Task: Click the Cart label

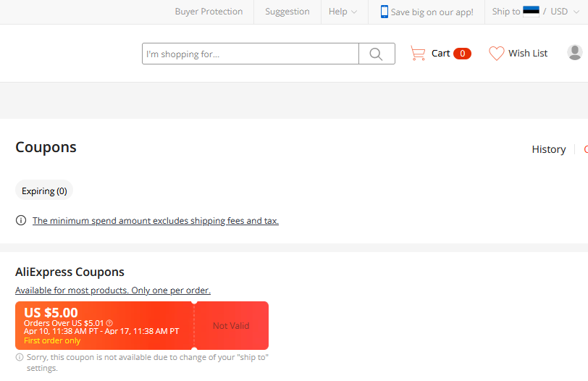Action: (440, 54)
